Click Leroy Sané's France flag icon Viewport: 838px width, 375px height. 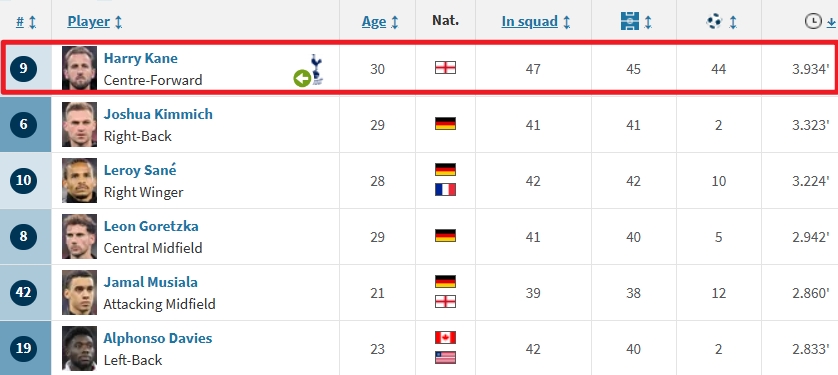pos(445,190)
